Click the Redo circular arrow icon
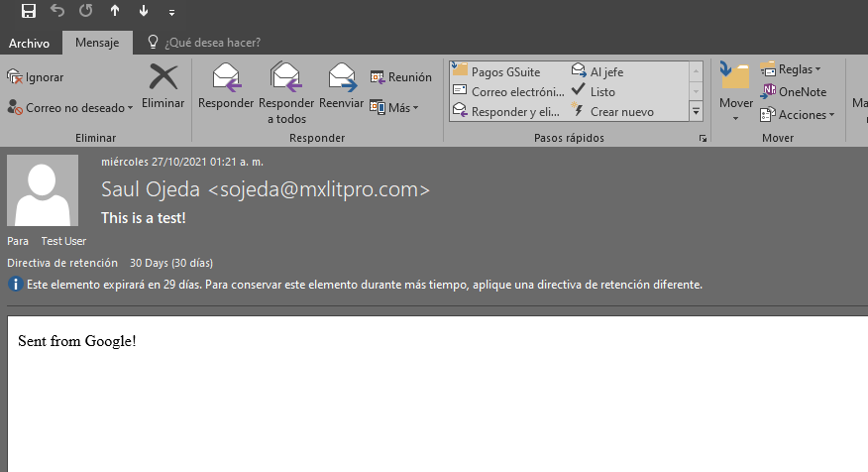868x472 pixels. coord(86,11)
